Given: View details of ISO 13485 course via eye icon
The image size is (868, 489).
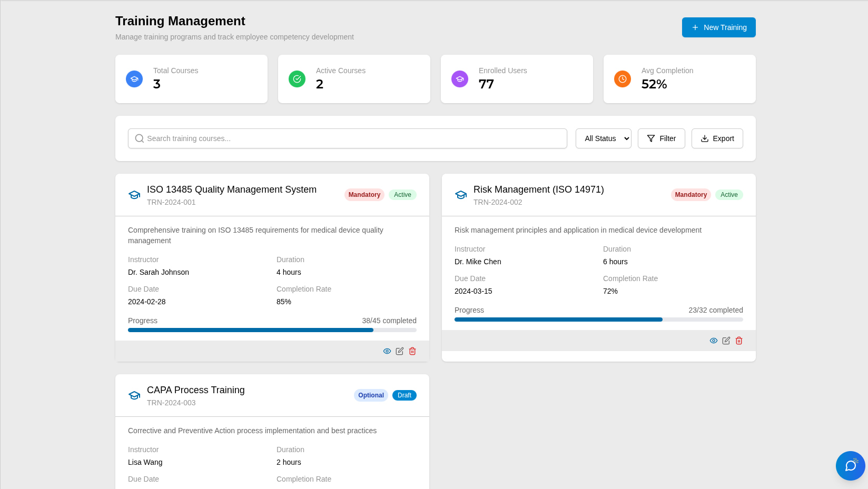Looking at the screenshot, I should pyautogui.click(x=387, y=351).
